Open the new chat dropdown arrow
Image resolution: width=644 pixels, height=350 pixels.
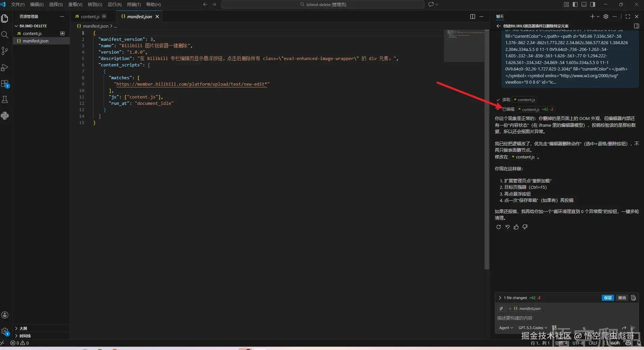598,17
